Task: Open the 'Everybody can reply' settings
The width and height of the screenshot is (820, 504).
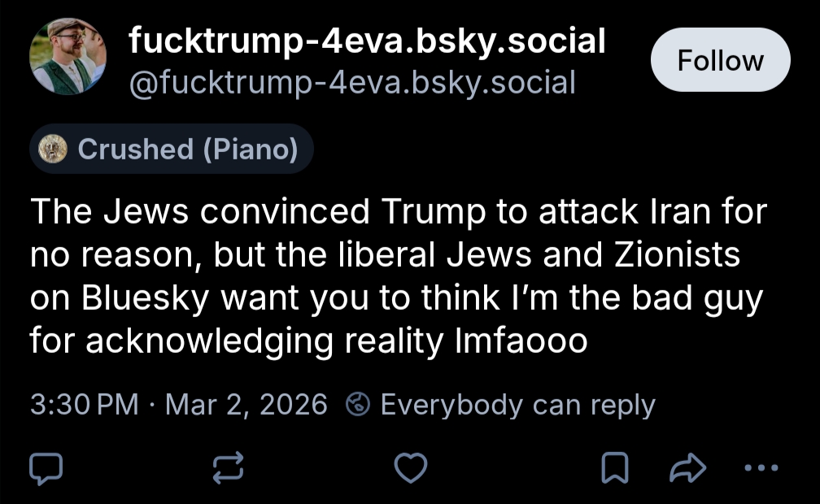Action: coord(517,404)
